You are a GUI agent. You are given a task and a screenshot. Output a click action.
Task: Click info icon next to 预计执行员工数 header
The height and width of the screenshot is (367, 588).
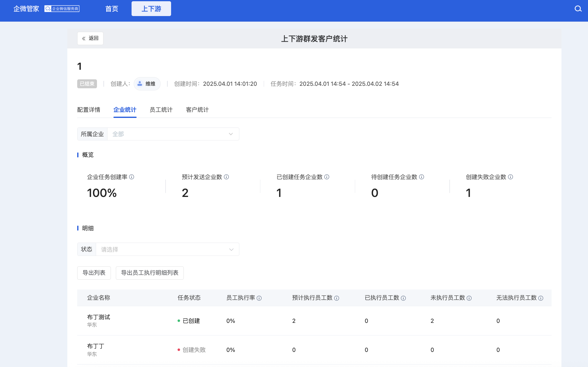click(x=337, y=298)
